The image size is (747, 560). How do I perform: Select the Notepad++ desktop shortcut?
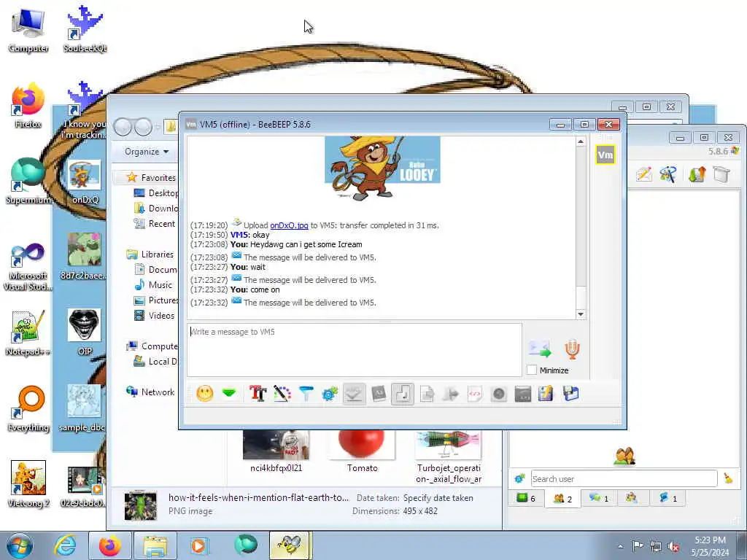pyautogui.click(x=28, y=332)
